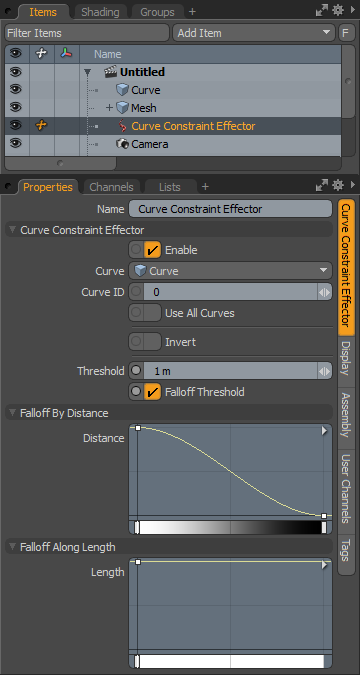This screenshot has height=675, width=360.
Task: Collapse Falloff By Distance section
Action: pyautogui.click(x=12, y=413)
